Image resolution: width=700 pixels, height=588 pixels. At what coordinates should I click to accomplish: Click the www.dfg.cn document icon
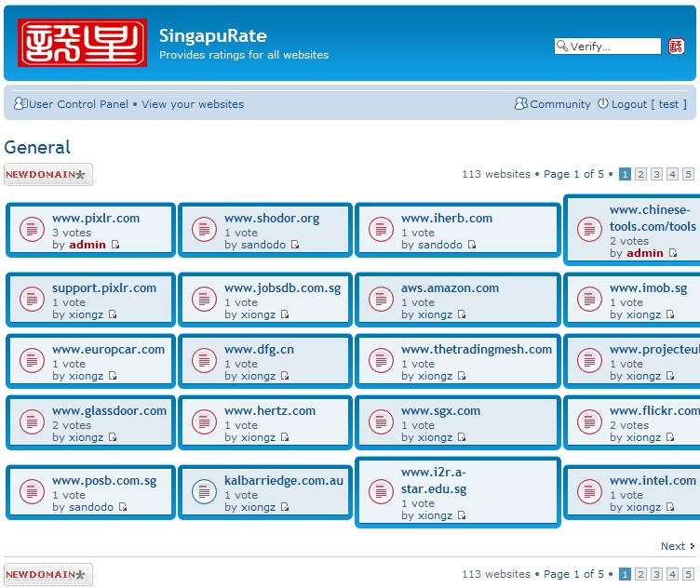(204, 360)
